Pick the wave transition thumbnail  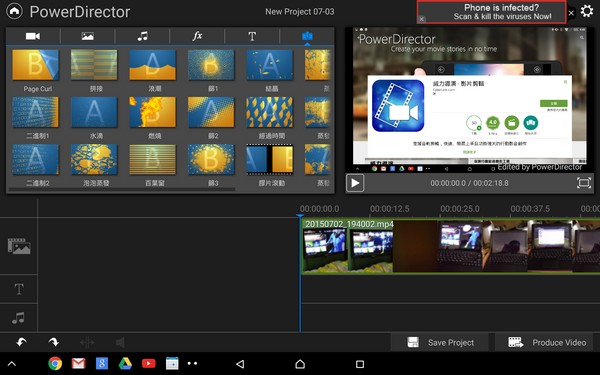pyautogui.click(x=153, y=65)
